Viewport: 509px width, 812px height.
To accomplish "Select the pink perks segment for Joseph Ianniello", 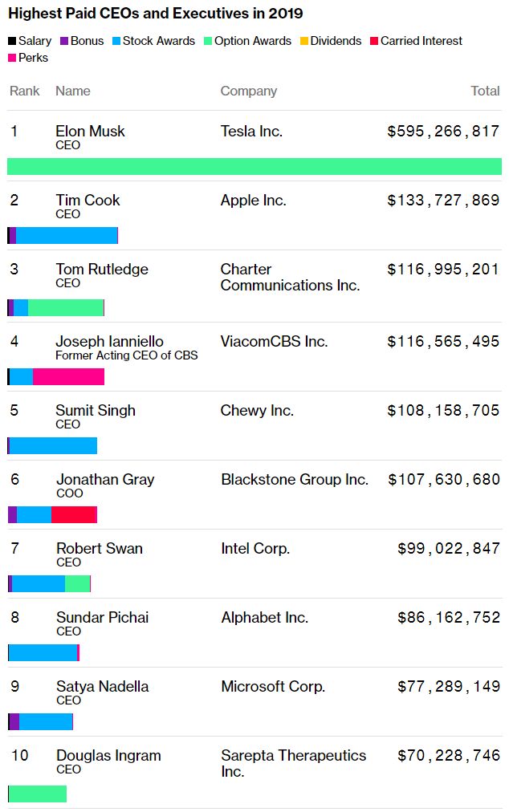I will (69, 377).
